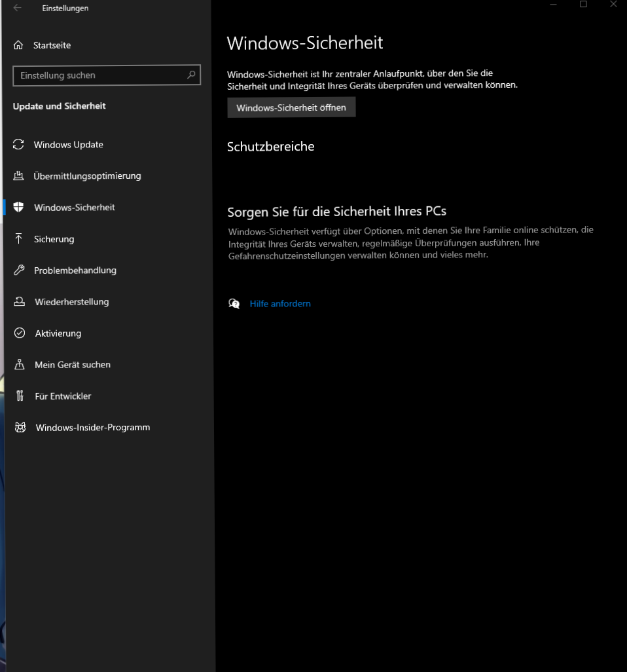627x672 pixels.
Task: Focus the Einstellung suchen search field
Action: pyautogui.click(x=107, y=75)
